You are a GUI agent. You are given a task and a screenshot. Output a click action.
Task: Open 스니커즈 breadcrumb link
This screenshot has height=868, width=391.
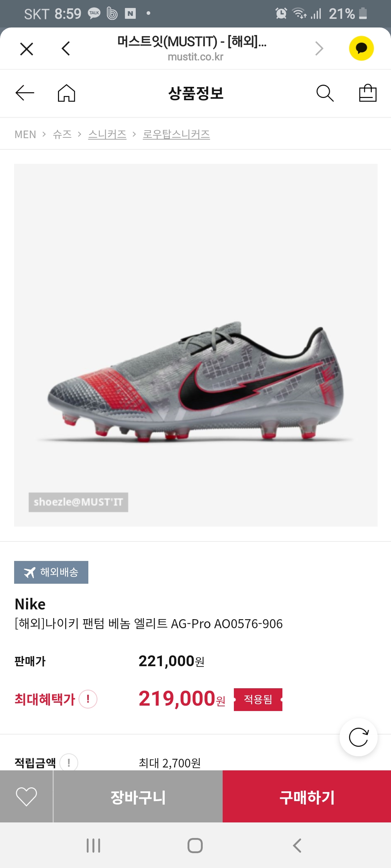[107, 134]
